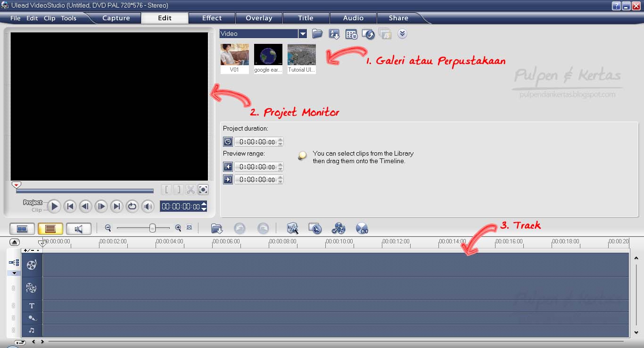
Task: Open the File menu
Action: [x=15, y=18]
